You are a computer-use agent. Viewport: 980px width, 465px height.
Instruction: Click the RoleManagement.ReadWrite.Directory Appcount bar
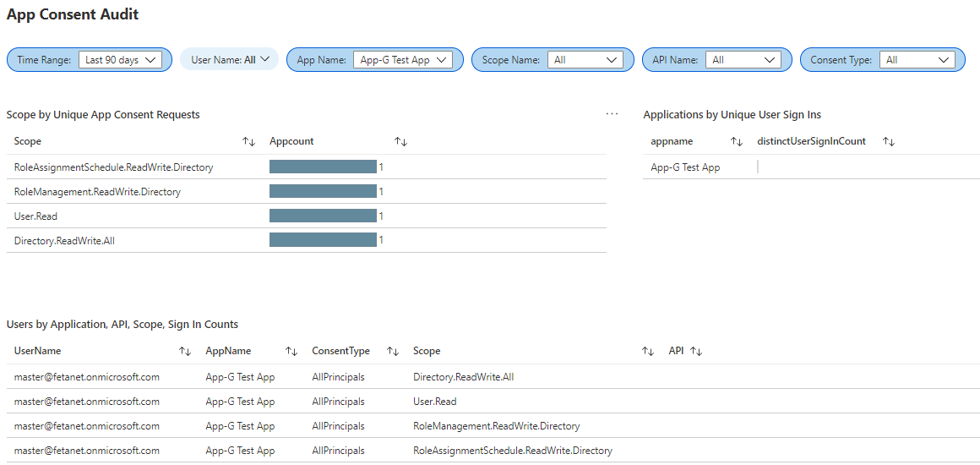click(x=323, y=192)
